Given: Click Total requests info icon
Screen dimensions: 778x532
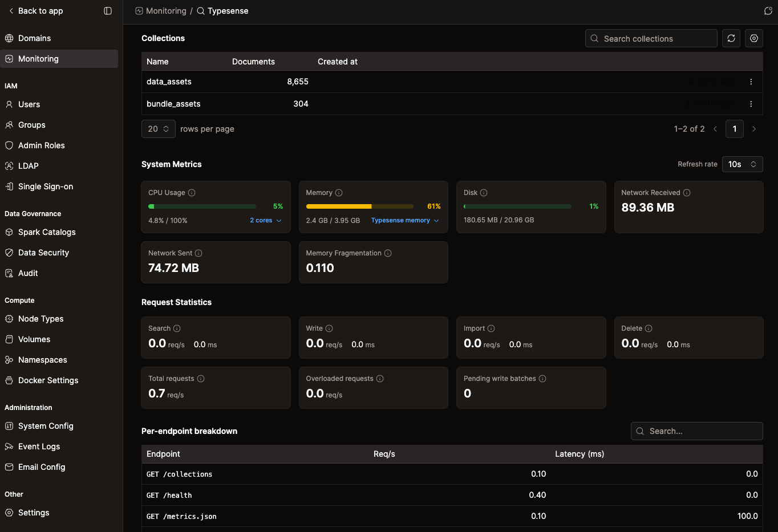Looking at the screenshot, I should 201,379.
